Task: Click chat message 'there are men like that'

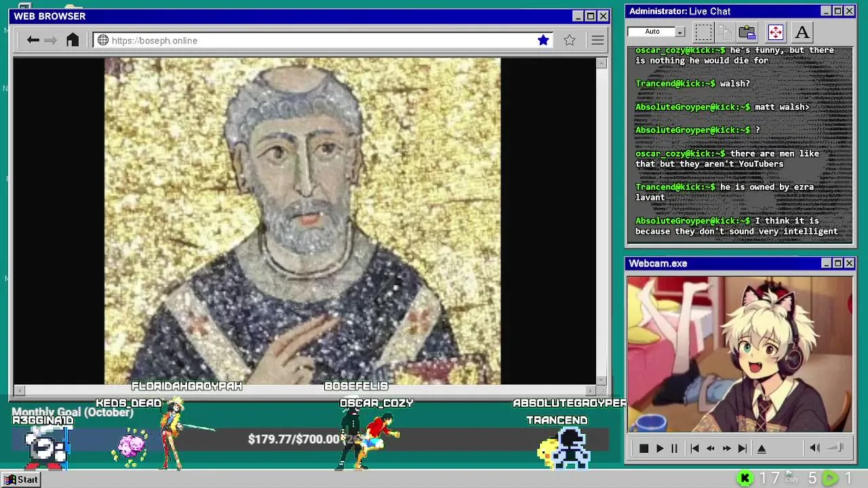Action: (727, 159)
